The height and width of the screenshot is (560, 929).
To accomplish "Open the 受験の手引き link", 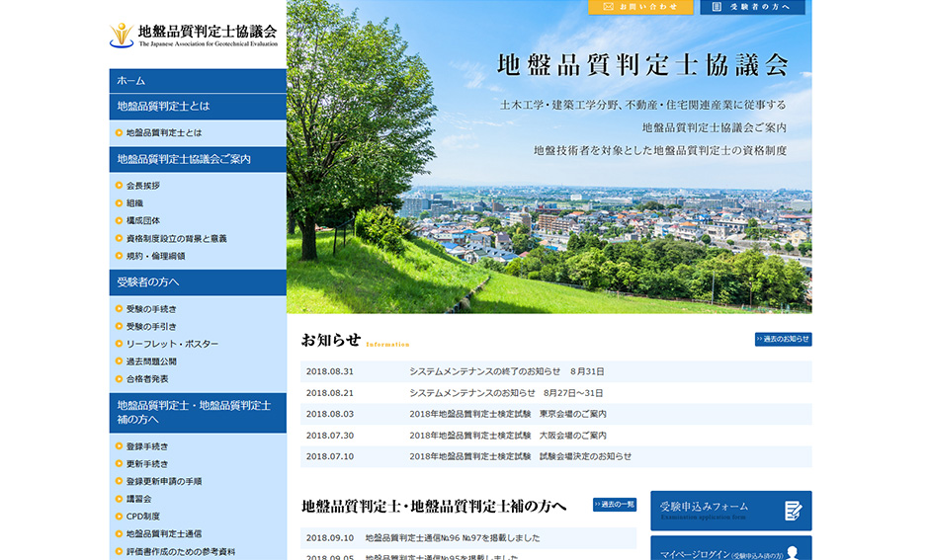I will coord(151,326).
